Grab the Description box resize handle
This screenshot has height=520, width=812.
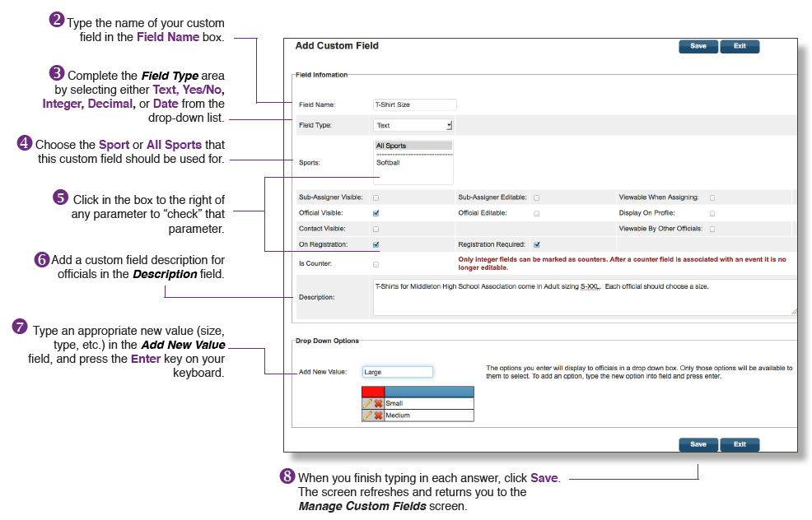(x=794, y=312)
